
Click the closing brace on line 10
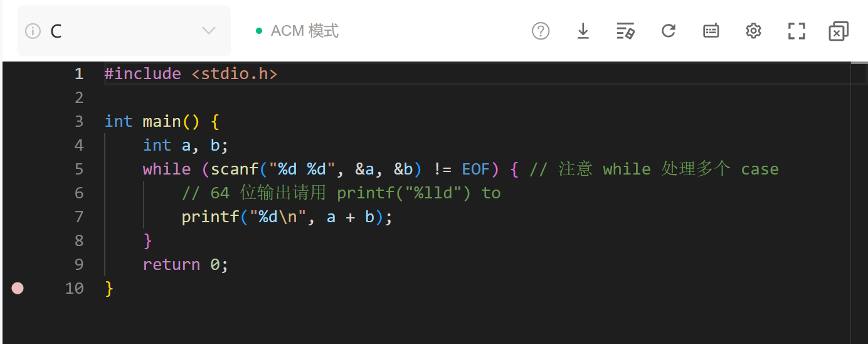point(109,288)
